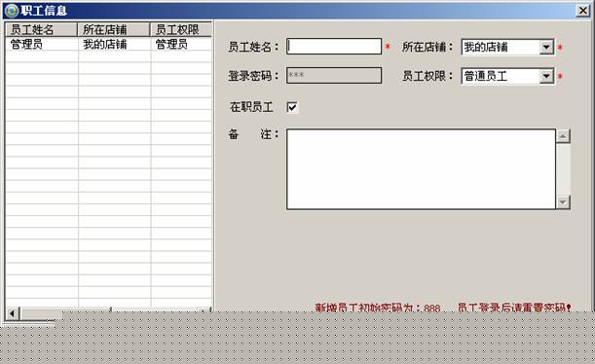Open the 员工权限 dropdown arrow
595x364 pixels.
(546, 76)
